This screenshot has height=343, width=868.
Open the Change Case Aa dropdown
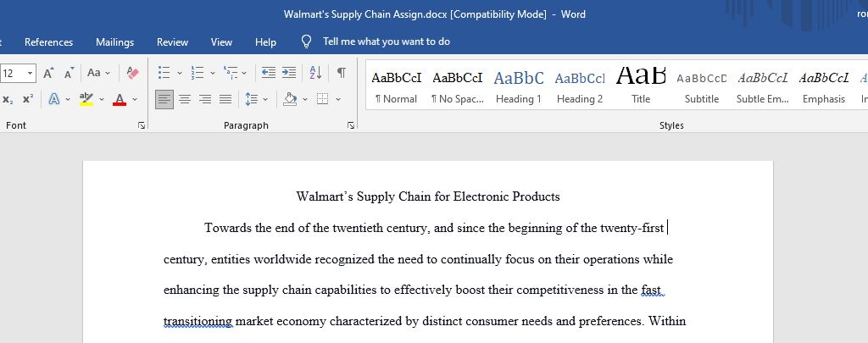coord(98,73)
